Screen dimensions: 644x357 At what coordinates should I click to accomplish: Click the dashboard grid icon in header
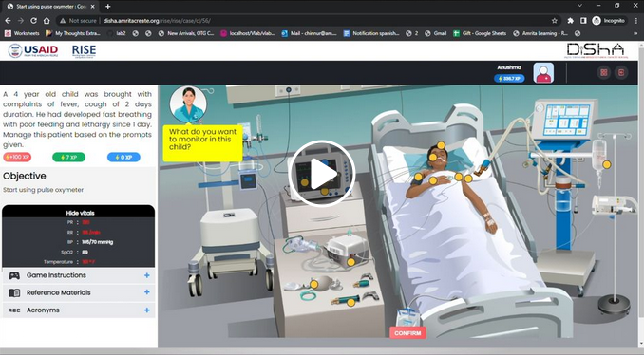(x=604, y=72)
